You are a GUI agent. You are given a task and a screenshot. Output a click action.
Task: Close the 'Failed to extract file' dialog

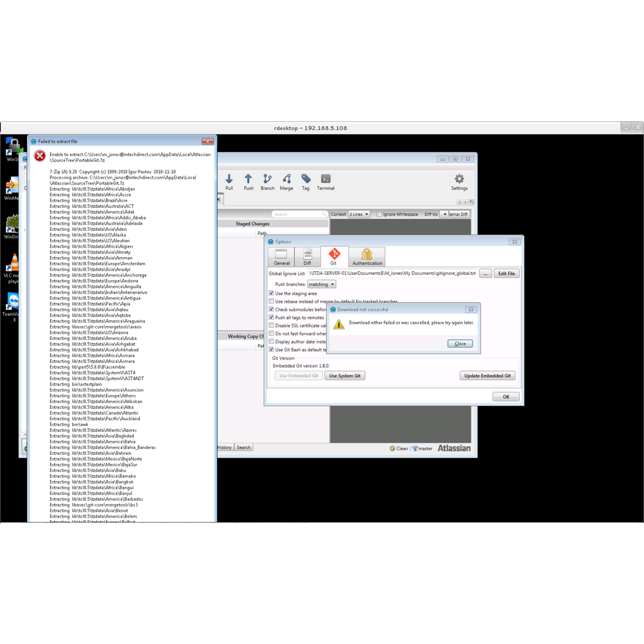(x=207, y=141)
